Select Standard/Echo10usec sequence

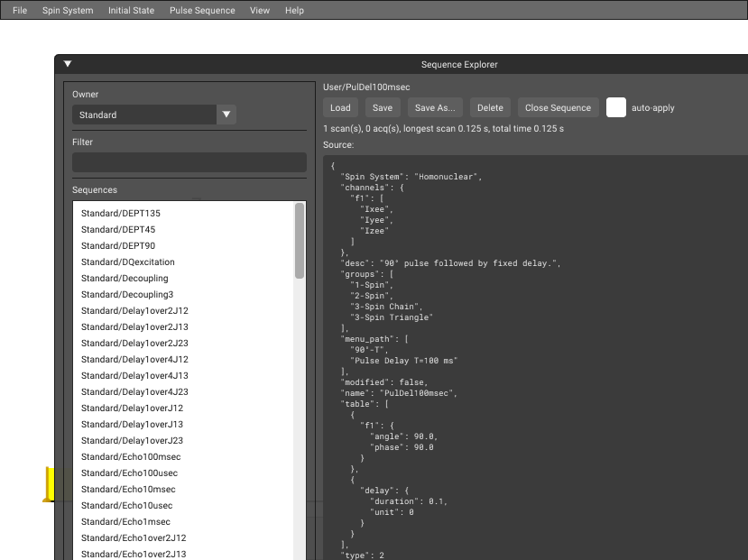pos(127,505)
